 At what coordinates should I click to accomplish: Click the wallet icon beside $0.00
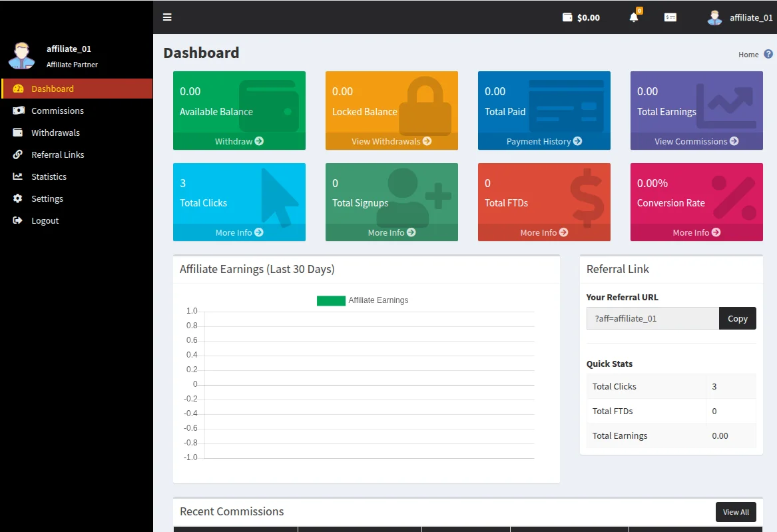[x=567, y=17]
